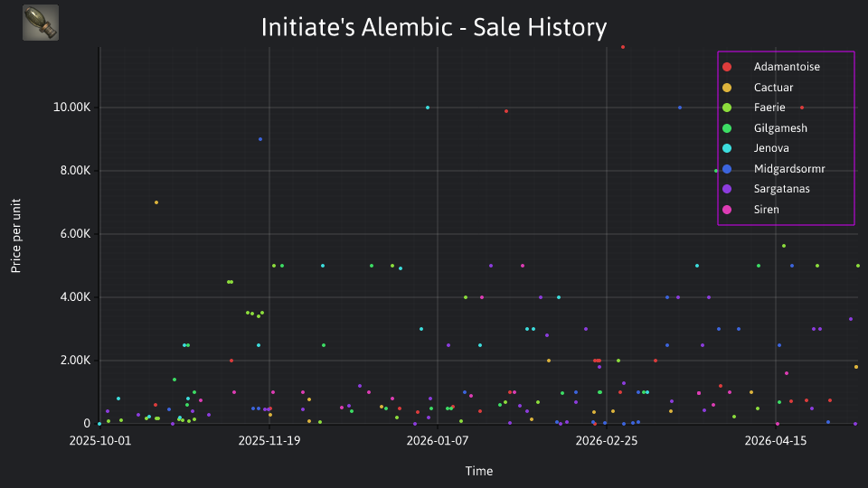Click the 10.00K y-axis tick label
Screen dimensions: 868x488
pyautogui.click(x=71, y=108)
